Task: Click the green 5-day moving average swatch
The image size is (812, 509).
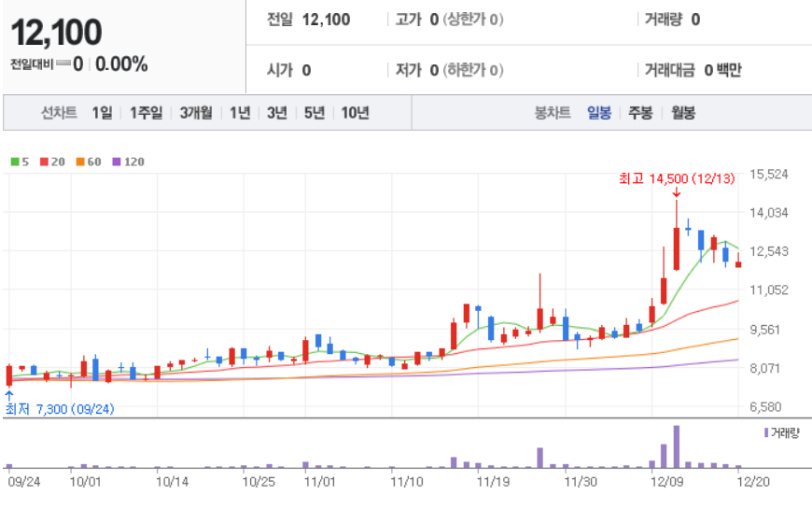Action: pyautogui.click(x=15, y=162)
